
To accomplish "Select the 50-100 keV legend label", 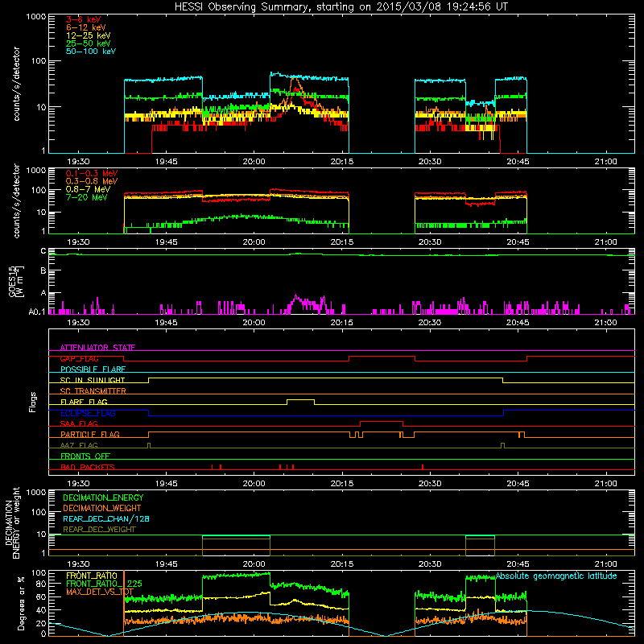I will (x=91, y=52).
